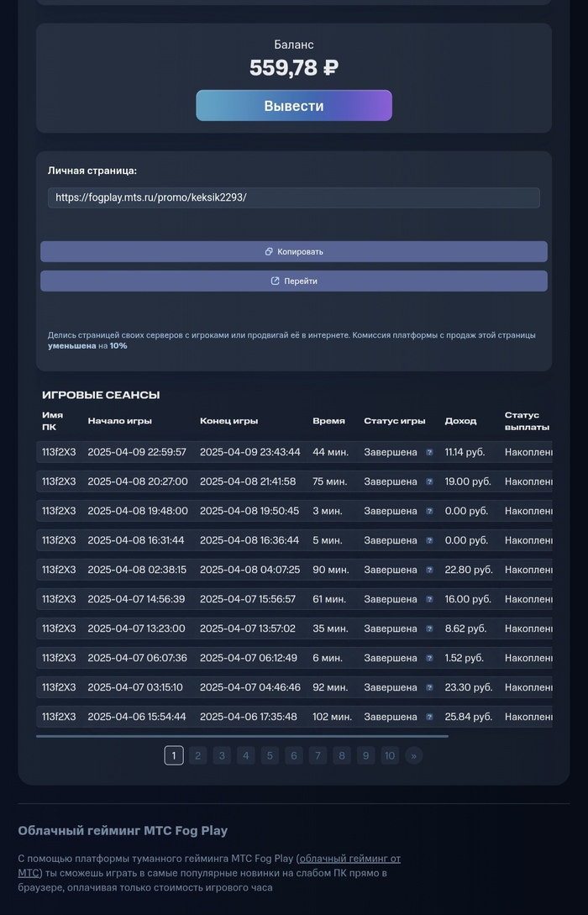The image size is (588, 915).
Task: Click help icon for 2025-04-09 22:59:57 session
Action: (x=429, y=452)
